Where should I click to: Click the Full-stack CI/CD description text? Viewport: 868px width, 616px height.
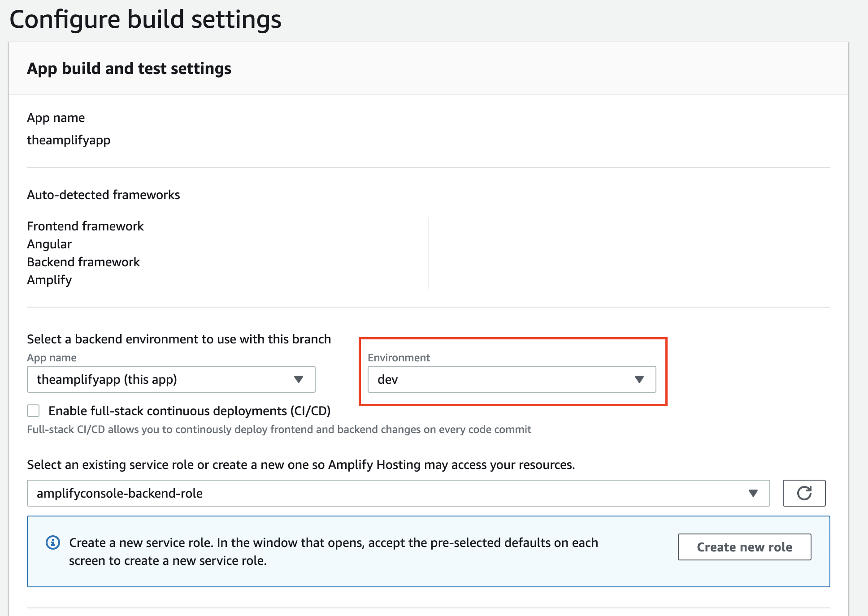[x=279, y=429]
